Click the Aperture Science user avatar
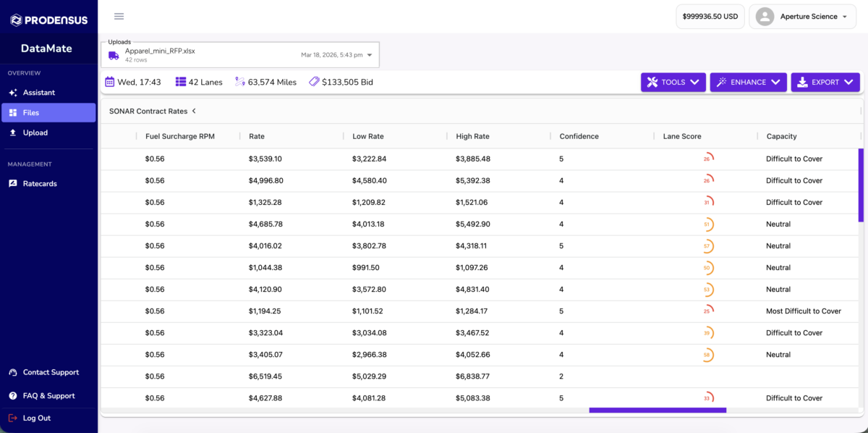This screenshot has height=433, width=868. click(x=765, y=17)
